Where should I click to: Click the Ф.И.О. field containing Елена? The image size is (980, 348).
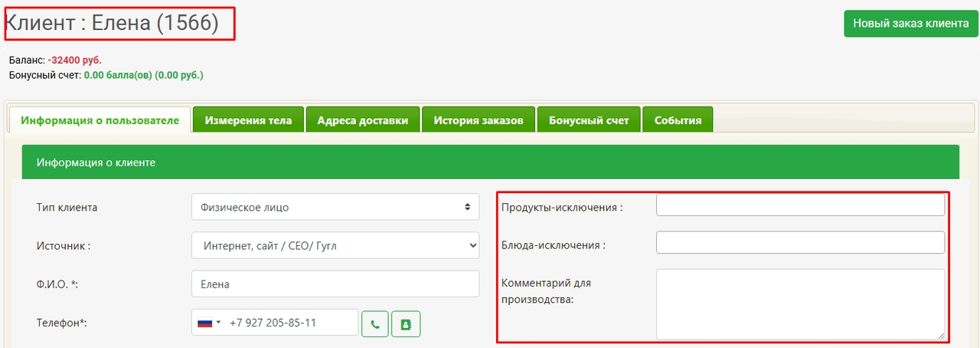pos(335,284)
